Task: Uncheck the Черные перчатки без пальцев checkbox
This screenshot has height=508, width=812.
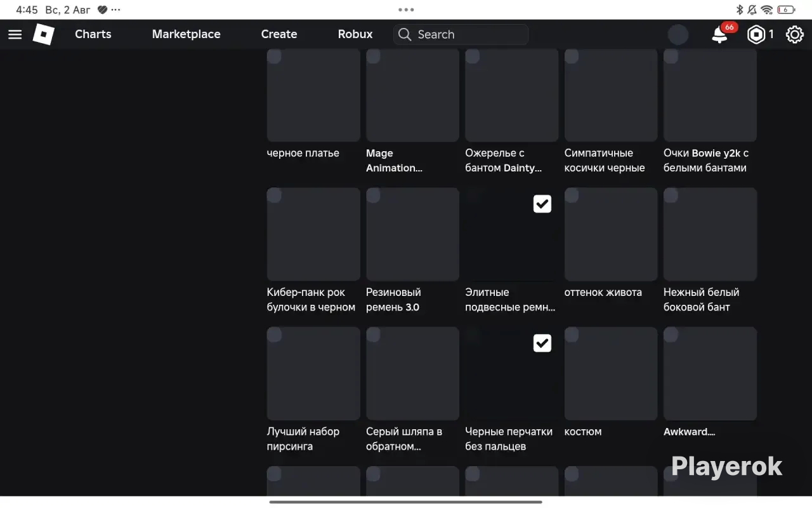Action: 542,343
